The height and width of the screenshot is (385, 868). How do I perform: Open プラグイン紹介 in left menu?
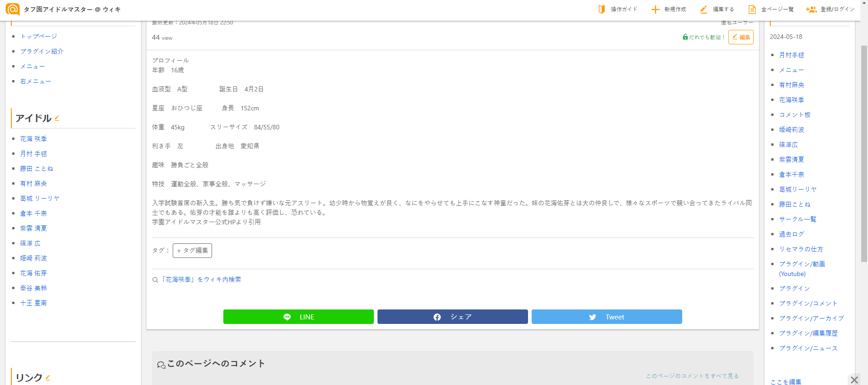pyautogui.click(x=42, y=51)
